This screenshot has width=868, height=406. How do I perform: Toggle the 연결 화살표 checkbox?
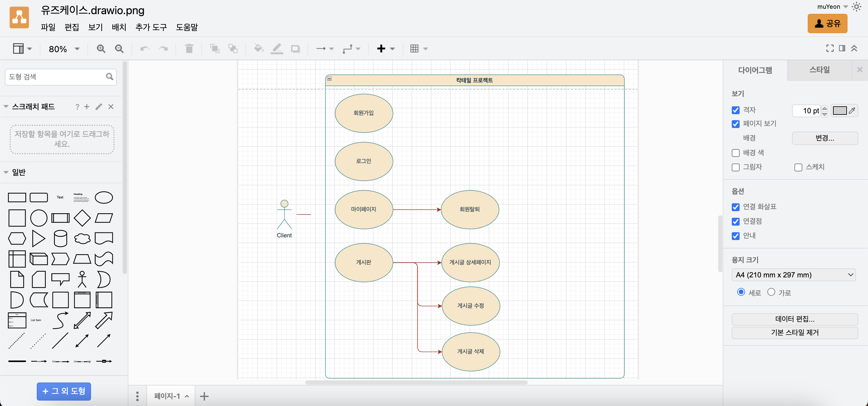coord(736,207)
